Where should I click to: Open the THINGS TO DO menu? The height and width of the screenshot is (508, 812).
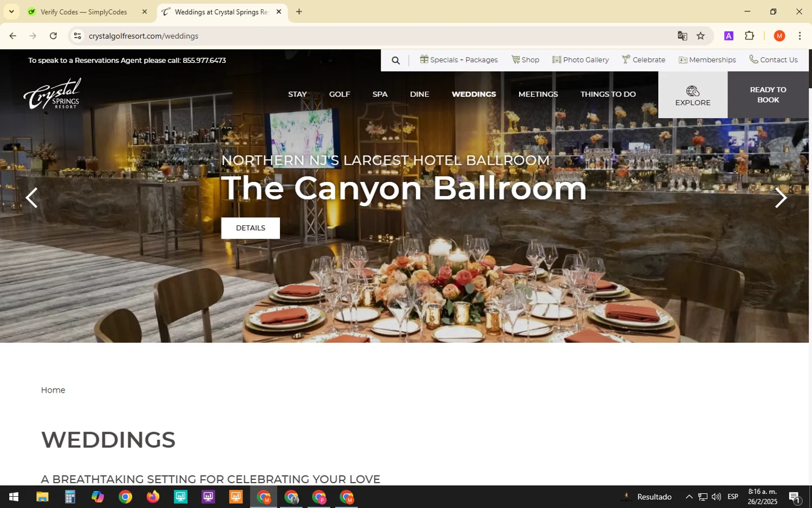click(x=608, y=94)
